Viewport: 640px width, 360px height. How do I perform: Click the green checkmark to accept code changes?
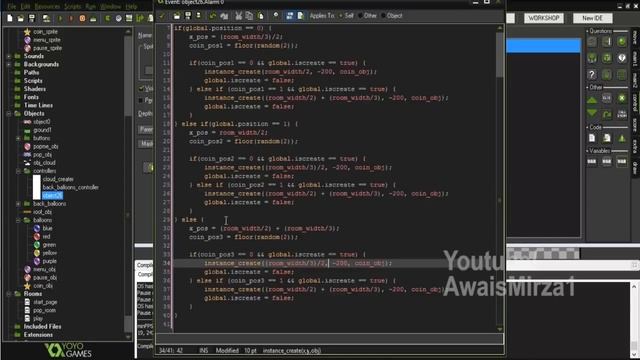point(162,16)
